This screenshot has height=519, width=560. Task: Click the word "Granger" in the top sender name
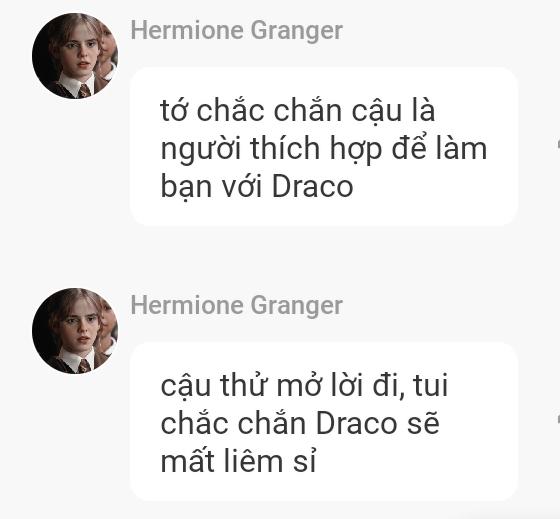tap(297, 32)
